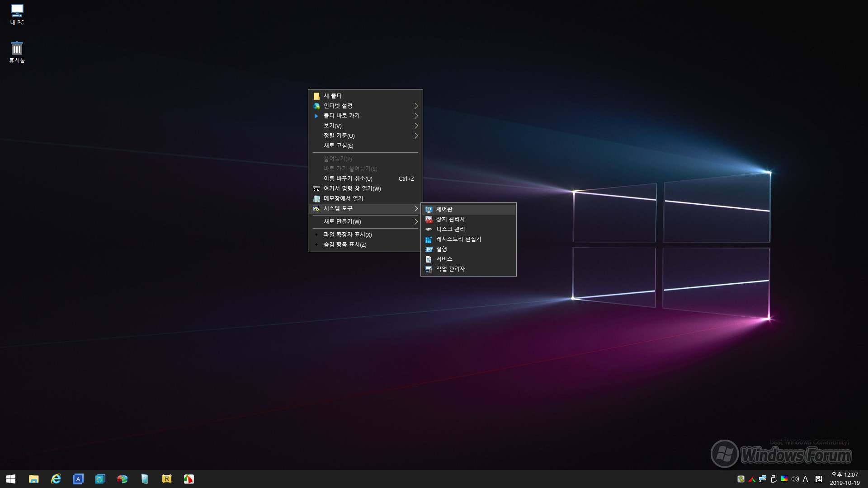Launch 작업 관리자 from the submenu
868x488 pixels.
click(468, 269)
